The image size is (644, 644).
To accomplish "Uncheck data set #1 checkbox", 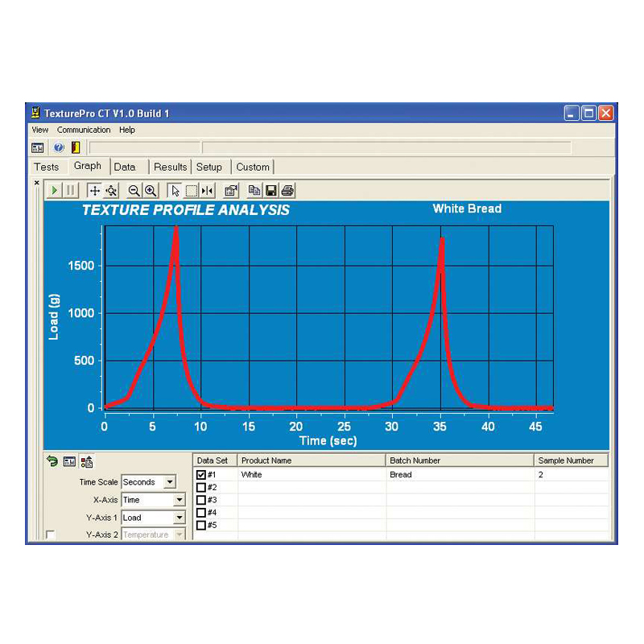I will click(201, 475).
